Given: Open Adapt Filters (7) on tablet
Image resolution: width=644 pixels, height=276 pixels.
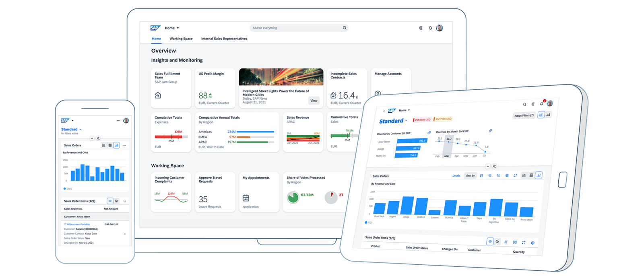Looking at the screenshot, I should click(x=524, y=115).
